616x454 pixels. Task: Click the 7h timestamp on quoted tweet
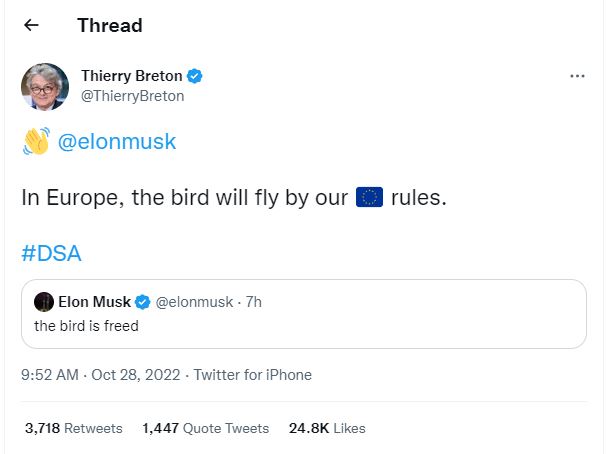[x=254, y=302]
